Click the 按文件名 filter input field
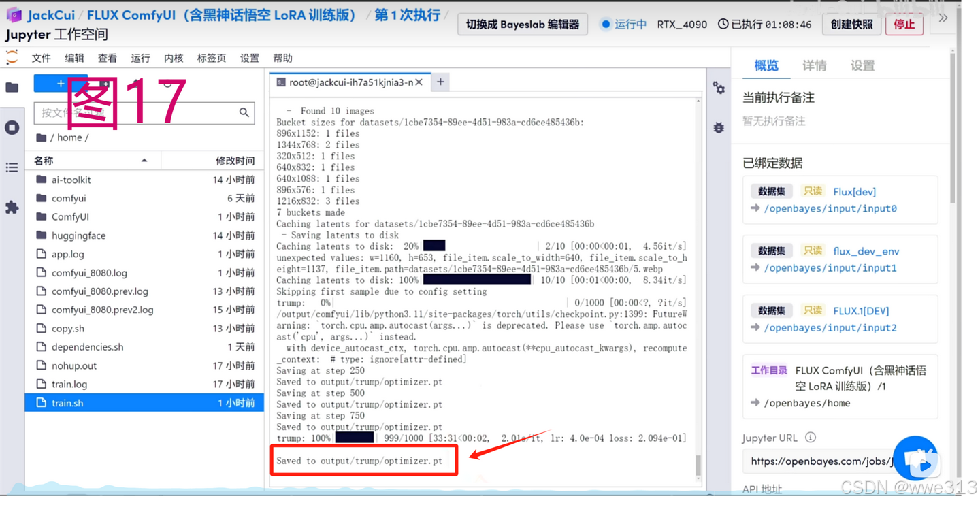This screenshot has height=505, width=980. (136, 112)
